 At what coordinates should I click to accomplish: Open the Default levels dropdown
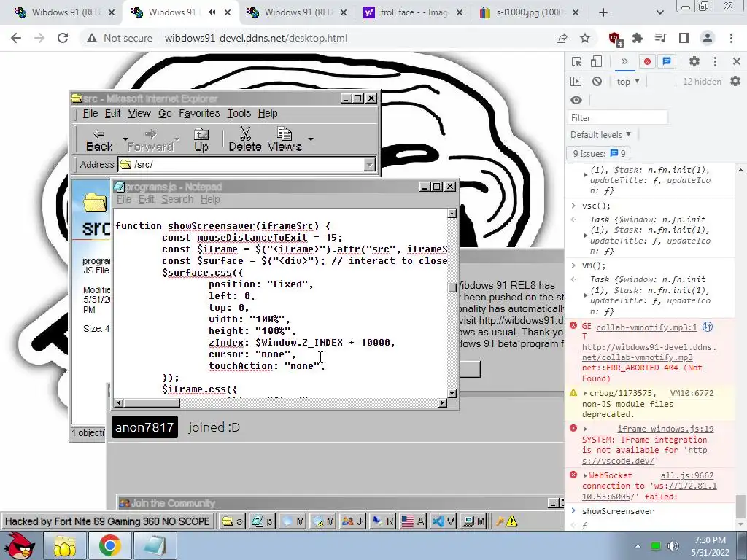point(601,135)
